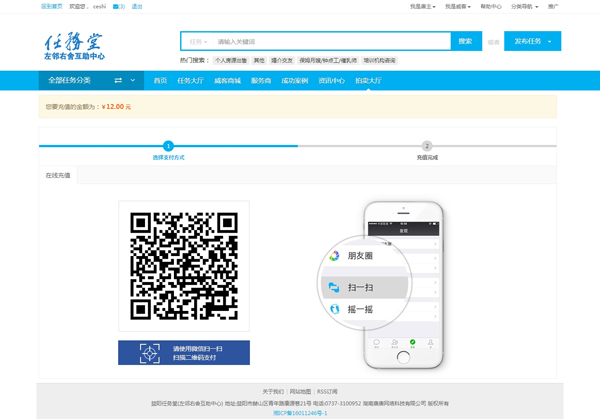Open the 帮助中心 link
The height and width of the screenshot is (419, 600).
click(x=491, y=7)
